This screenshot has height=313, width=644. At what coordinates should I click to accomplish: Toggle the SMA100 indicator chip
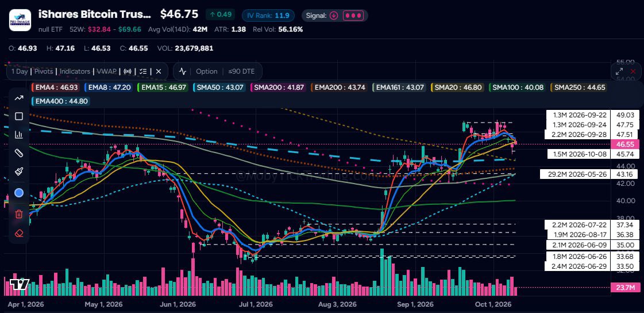coord(516,87)
